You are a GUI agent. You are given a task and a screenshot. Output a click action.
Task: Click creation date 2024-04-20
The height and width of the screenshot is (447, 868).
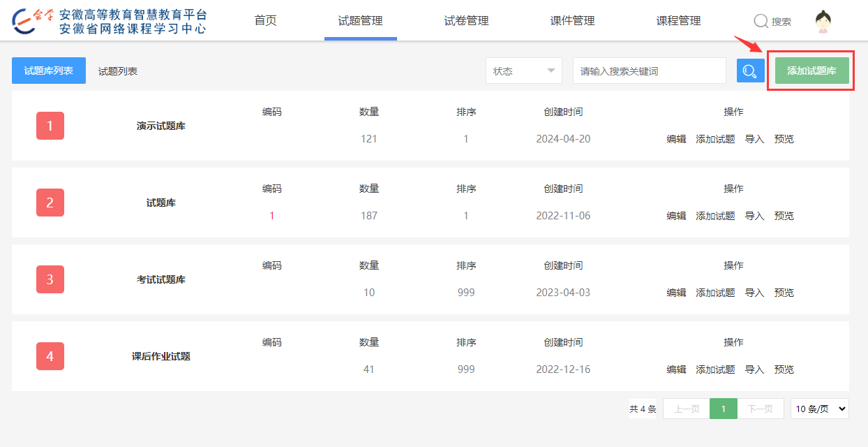[563, 139]
